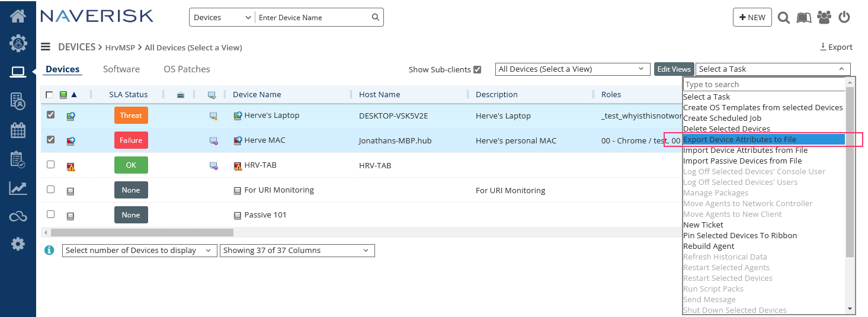Uncheck the Herve's Laptop row checkbox

pos(50,115)
